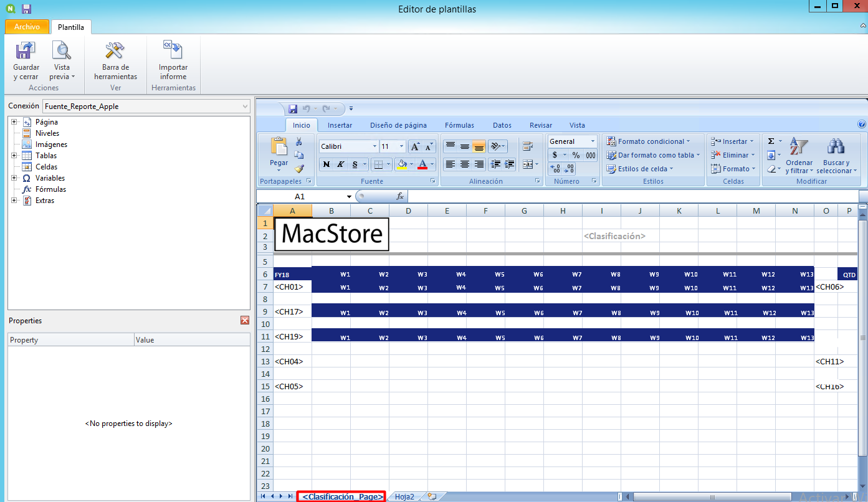Switch to Diseño de página tab
This screenshot has height=502, width=868.
click(x=398, y=125)
